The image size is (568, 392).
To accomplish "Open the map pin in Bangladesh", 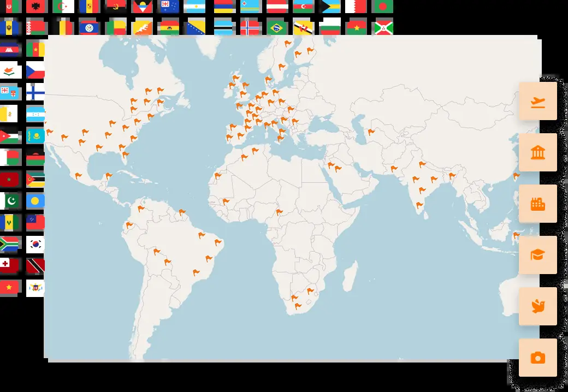I will click(x=452, y=176).
